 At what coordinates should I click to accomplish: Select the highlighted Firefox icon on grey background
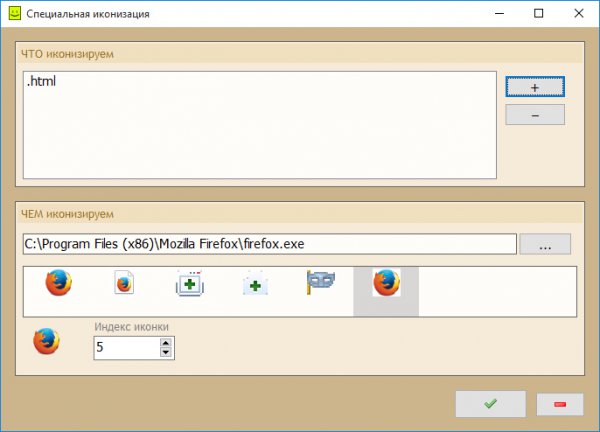386,283
